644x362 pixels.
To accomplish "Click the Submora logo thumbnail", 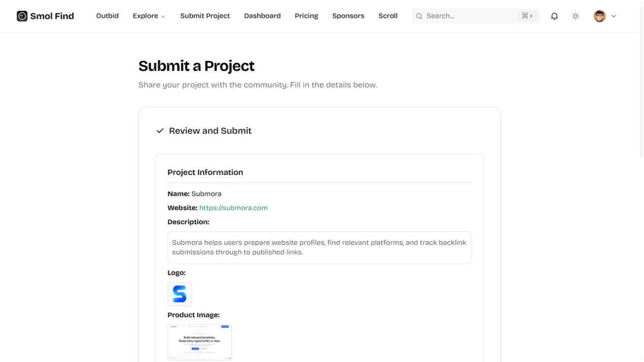I will 180,294.
